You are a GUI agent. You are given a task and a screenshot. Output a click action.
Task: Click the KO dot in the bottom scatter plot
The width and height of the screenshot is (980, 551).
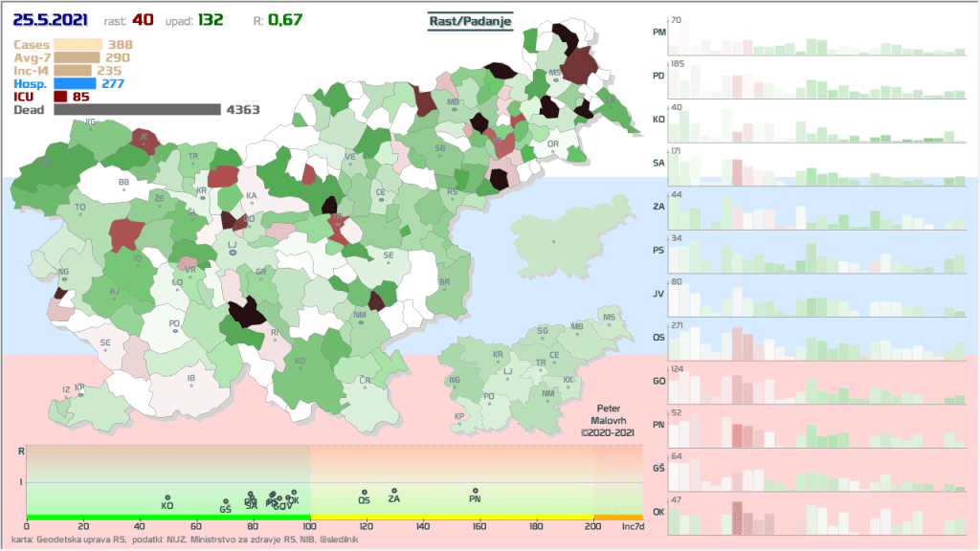tap(167, 498)
